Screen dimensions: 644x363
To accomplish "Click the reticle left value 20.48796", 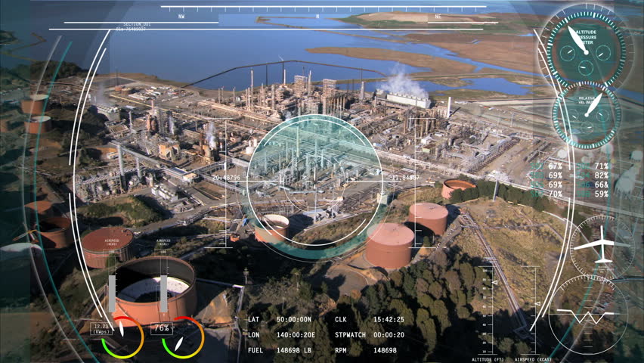I will (226, 178).
